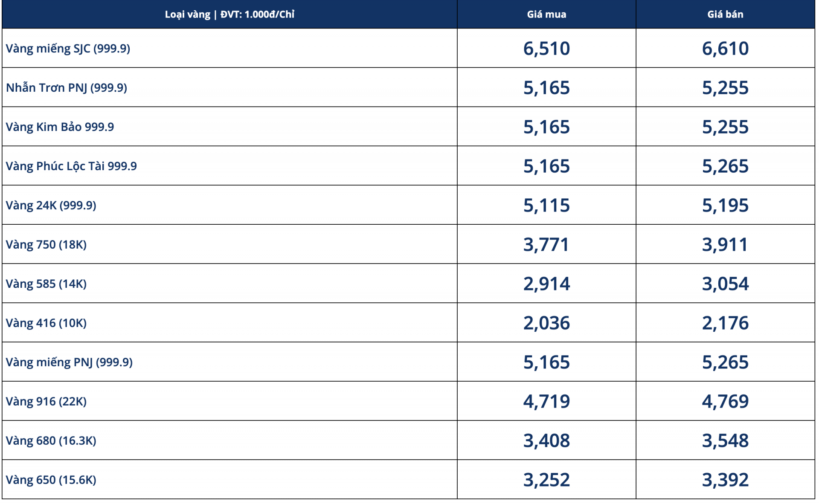Select the 'Vàng 680 (16.3K)' label

point(51,441)
